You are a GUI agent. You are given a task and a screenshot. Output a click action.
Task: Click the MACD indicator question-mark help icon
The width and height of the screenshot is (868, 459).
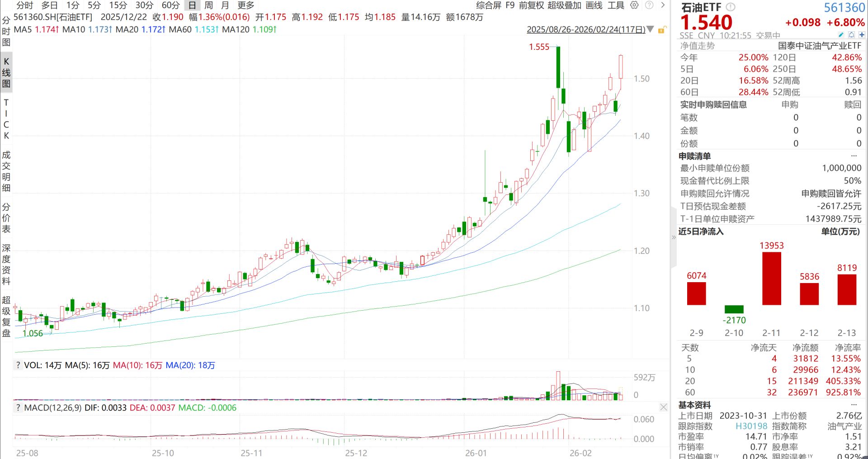click(x=18, y=408)
